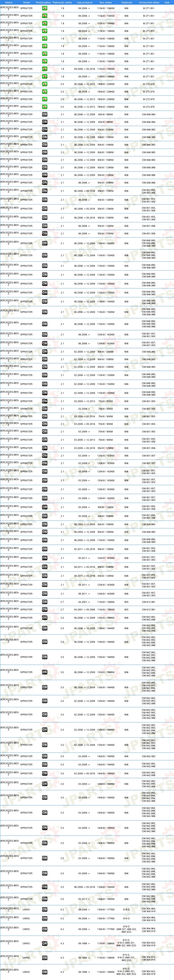This screenshot has height=980, width=174.
Task: Click the ON icon in the 3.0 05.2011 -> row
Action: (x=45, y=899)
